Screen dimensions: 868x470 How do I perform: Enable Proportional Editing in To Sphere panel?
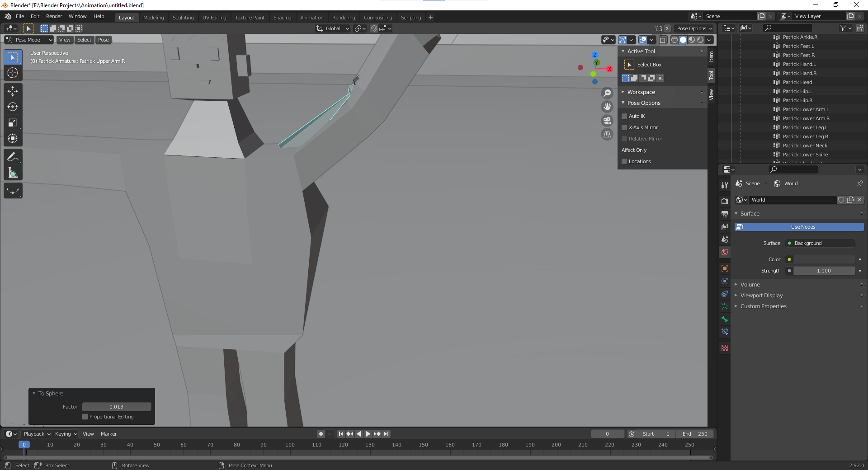click(85, 417)
